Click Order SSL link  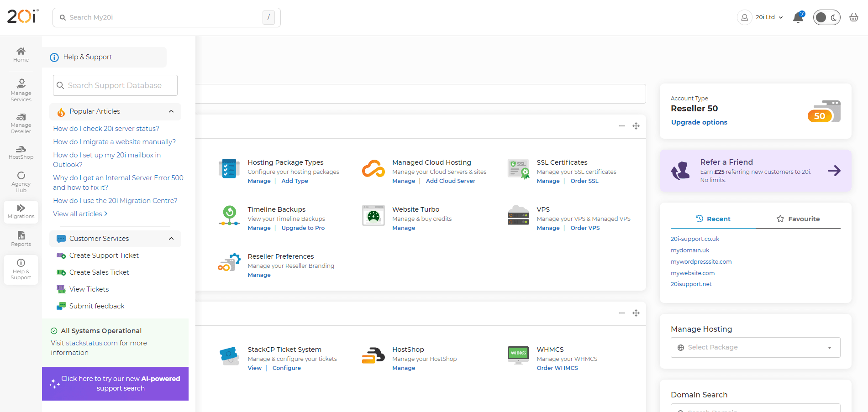coord(584,181)
